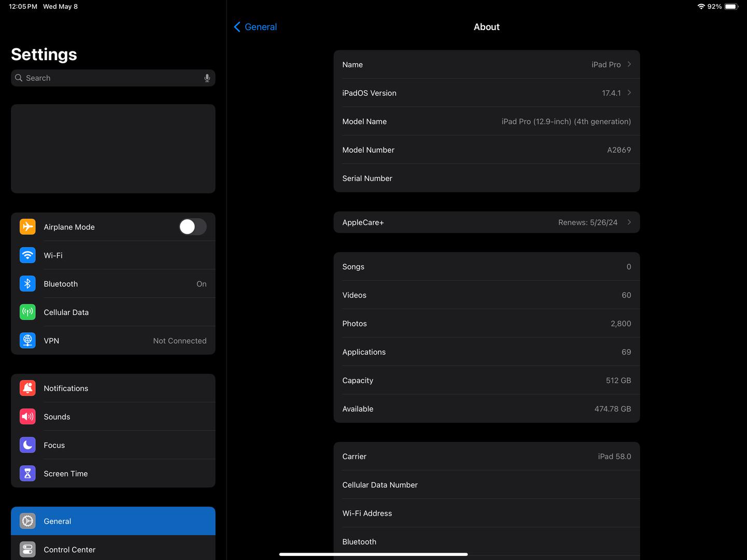Open the Name row chevron
The width and height of the screenshot is (747, 560).
[x=629, y=64]
